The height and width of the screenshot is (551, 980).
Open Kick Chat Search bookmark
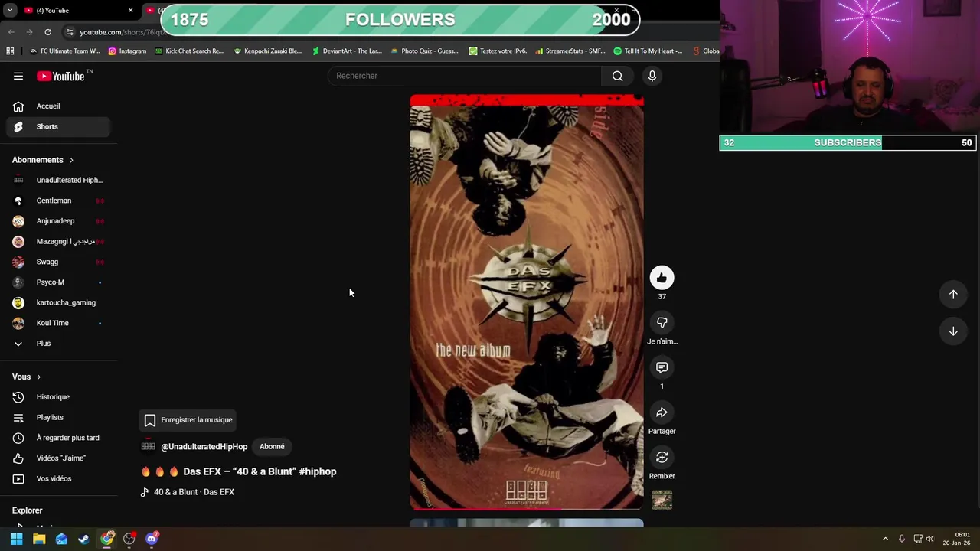pyautogui.click(x=189, y=51)
